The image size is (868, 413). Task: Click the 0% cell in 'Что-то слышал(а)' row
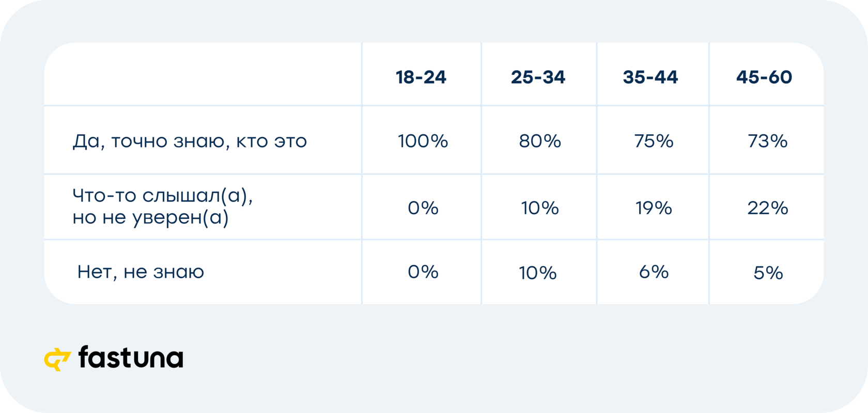coord(423,208)
